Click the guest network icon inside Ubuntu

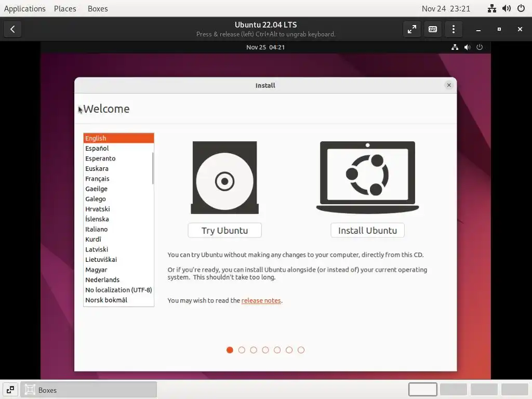(x=455, y=47)
